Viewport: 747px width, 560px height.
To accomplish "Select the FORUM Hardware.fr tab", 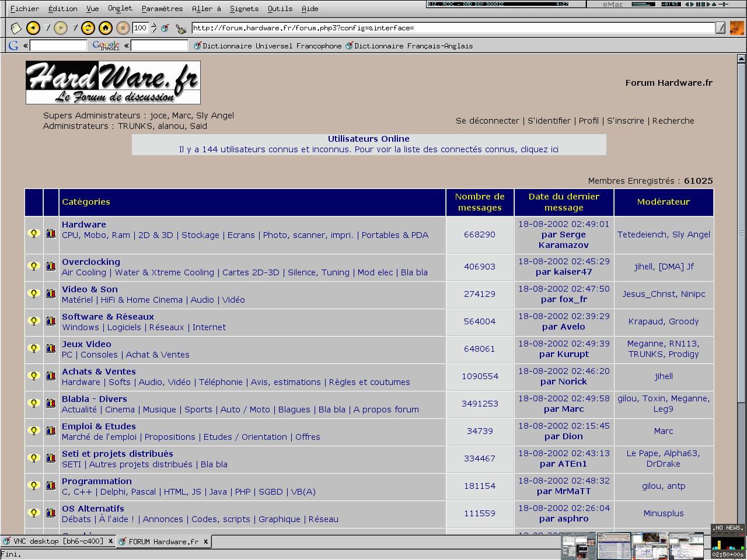I will (x=163, y=541).
